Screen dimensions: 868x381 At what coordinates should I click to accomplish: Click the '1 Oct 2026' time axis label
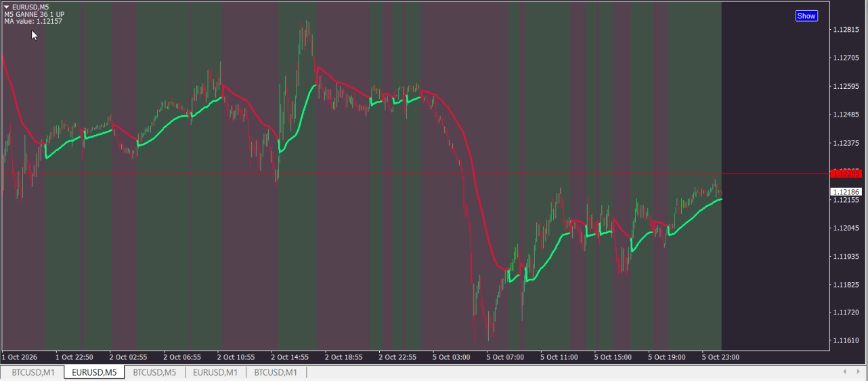(x=20, y=357)
